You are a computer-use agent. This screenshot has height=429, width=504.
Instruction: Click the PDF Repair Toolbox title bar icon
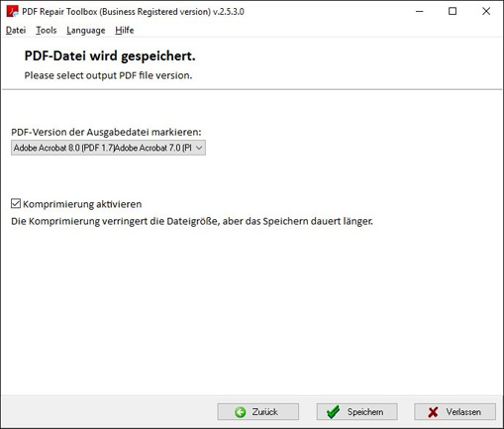coord(13,11)
